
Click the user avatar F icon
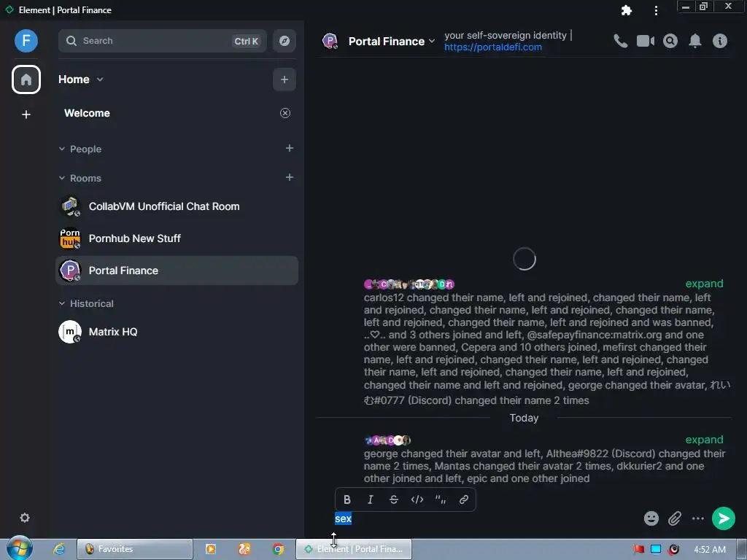[x=26, y=41]
